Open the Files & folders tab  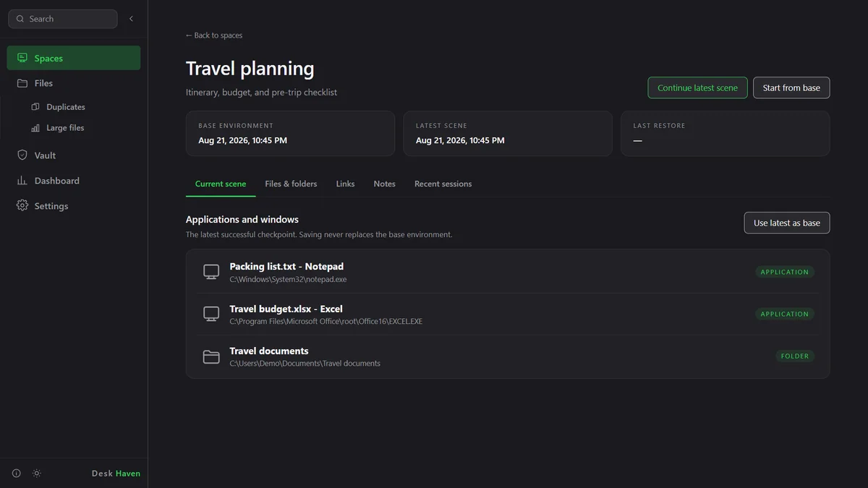[x=291, y=184]
